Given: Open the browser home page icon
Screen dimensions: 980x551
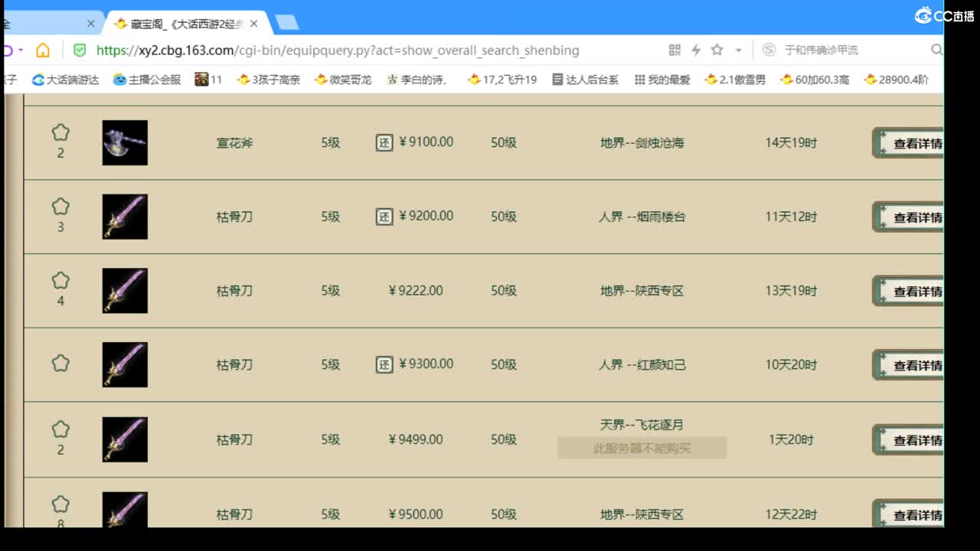Looking at the screenshot, I should 43,50.
